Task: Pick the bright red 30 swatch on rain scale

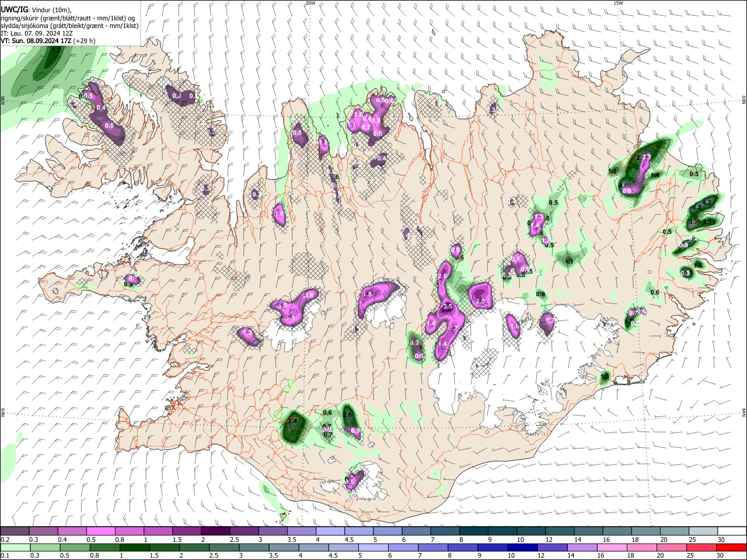Action: pyautogui.click(x=731, y=547)
